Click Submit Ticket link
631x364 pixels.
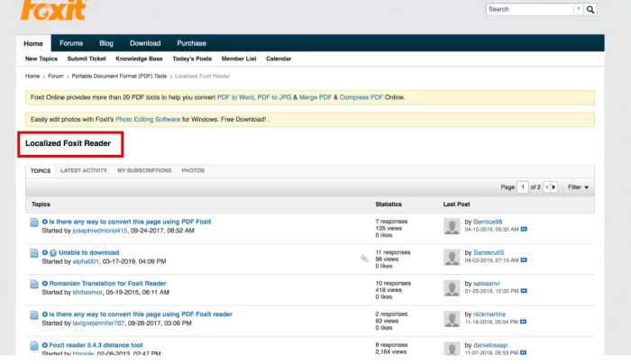87,59
